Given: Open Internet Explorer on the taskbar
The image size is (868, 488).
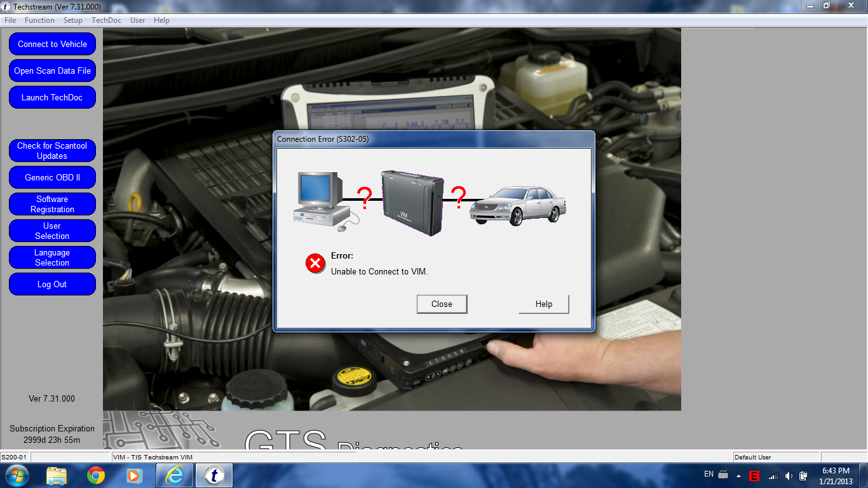Looking at the screenshot, I should point(174,475).
